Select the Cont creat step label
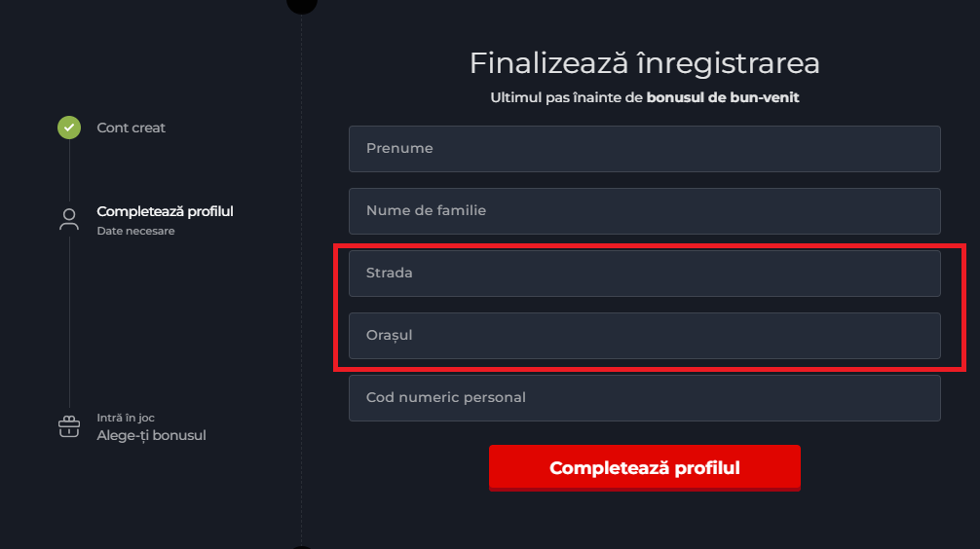The width and height of the screenshot is (980, 549). pos(132,128)
